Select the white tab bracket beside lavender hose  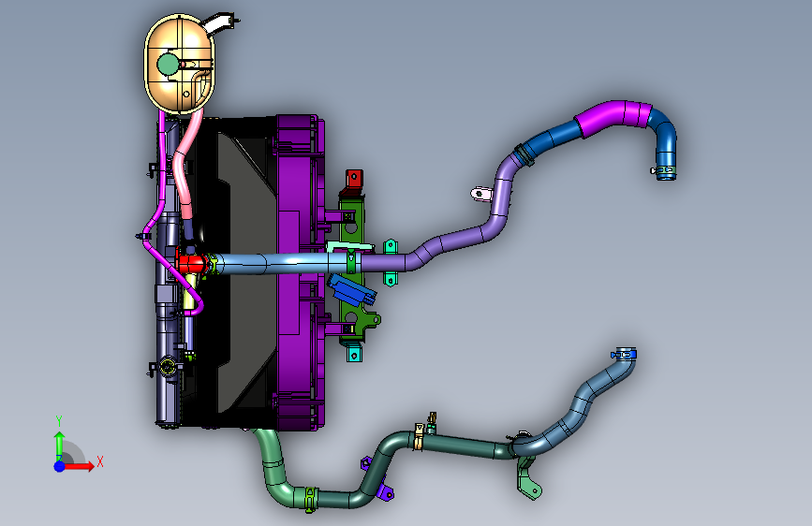tap(481, 194)
